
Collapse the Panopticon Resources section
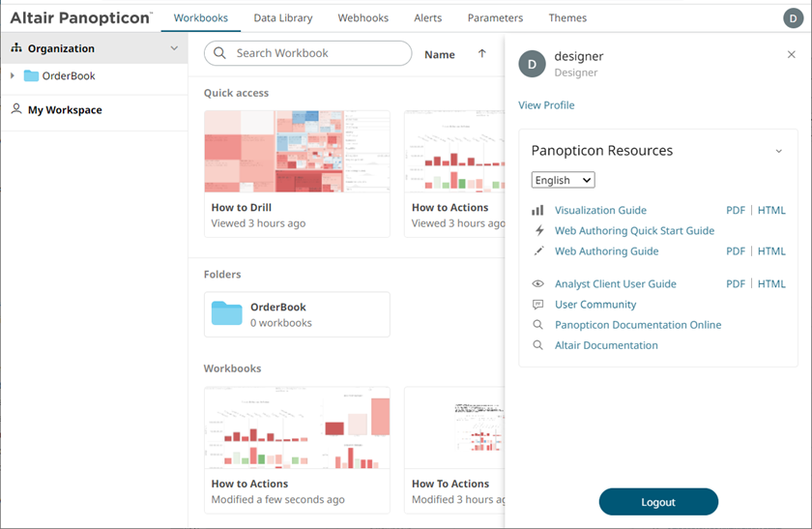(779, 151)
